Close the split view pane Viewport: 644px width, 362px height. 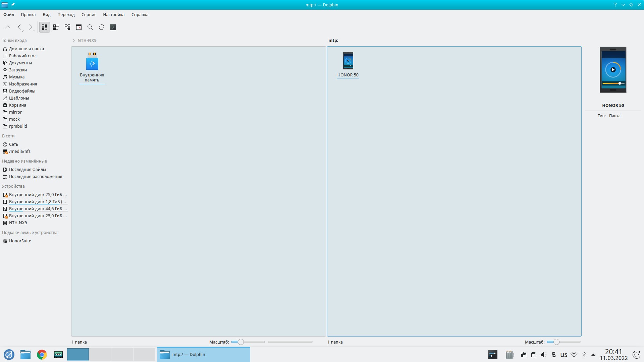(79, 27)
